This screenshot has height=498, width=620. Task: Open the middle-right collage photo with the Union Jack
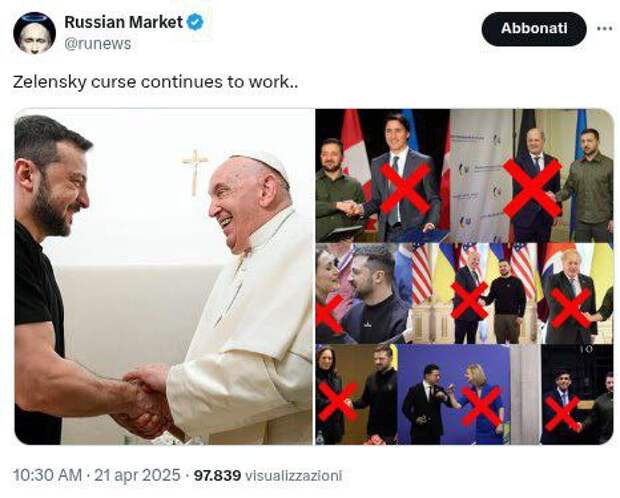(576, 294)
